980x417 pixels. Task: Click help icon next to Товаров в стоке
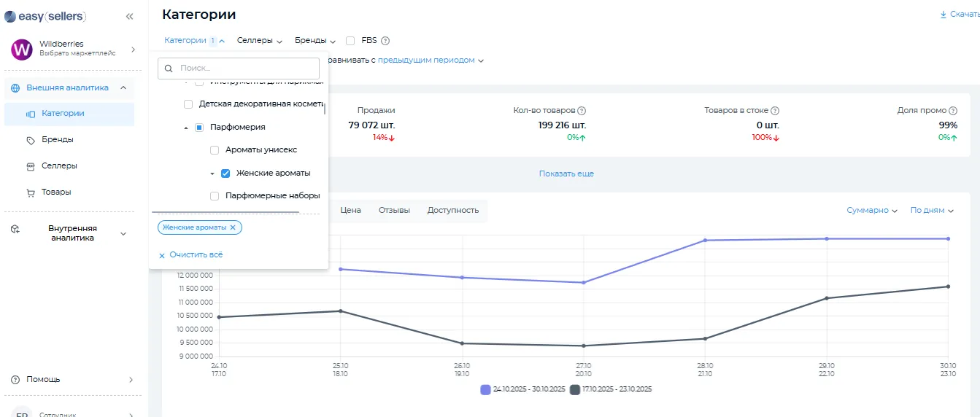[x=775, y=111]
